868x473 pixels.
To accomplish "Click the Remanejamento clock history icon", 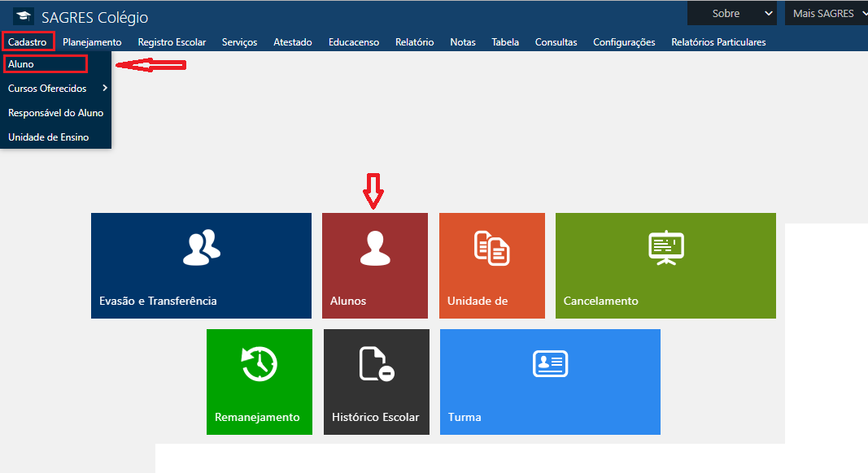I will click(259, 363).
